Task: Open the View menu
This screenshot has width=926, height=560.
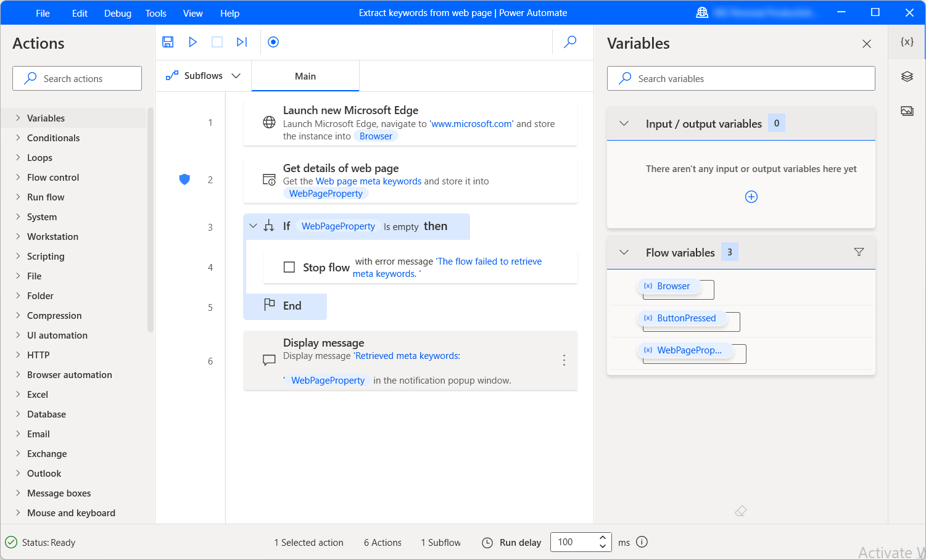Action: pyautogui.click(x=192, y=13)
